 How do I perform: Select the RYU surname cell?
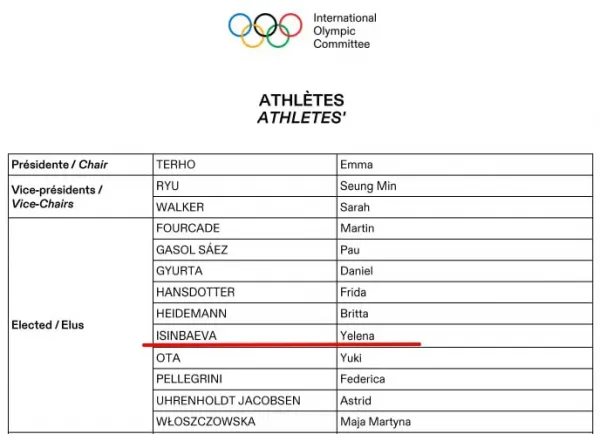[x=167, y=186]
